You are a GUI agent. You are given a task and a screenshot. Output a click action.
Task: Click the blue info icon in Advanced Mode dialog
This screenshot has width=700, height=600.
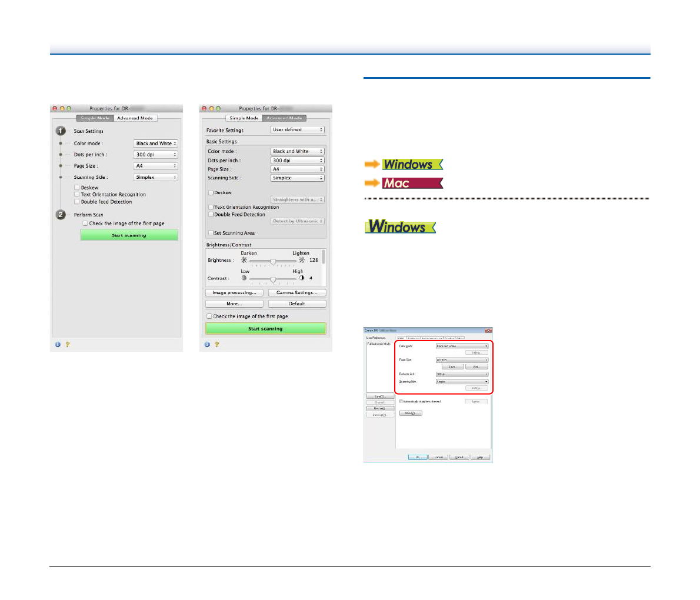tap(207, 345)
